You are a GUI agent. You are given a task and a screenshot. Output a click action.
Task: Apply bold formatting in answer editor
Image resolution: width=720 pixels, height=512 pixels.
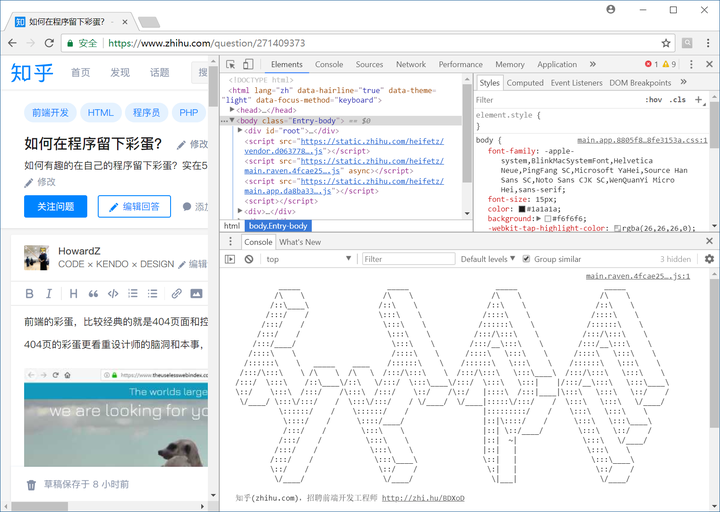coord(29,293)
